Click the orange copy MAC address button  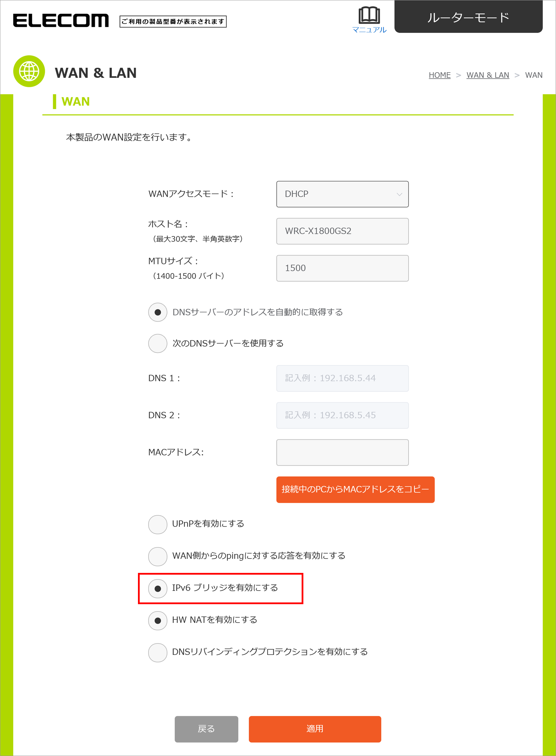355,490
